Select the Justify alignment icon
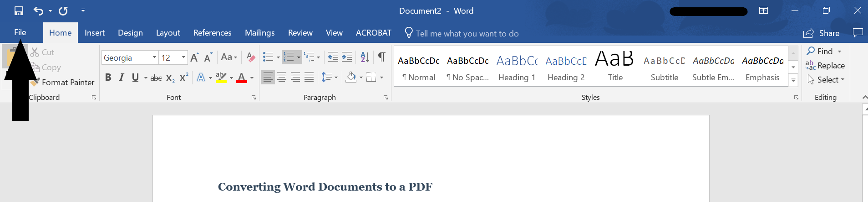The width and height of the screenshot is (868, 202). [309, 78]
